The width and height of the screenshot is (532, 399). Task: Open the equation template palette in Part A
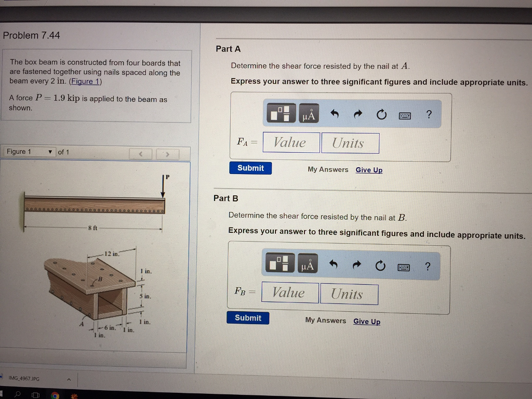coord(280,113)
